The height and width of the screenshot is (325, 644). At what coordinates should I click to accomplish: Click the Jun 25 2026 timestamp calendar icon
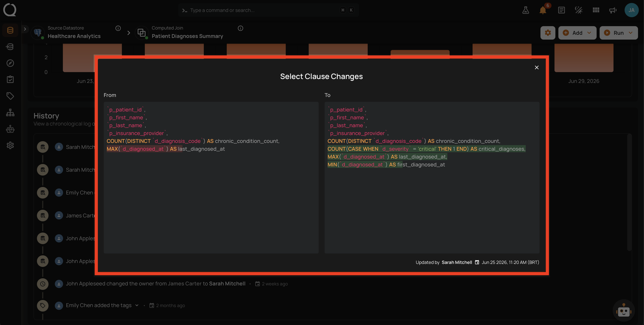coord(477,262)
